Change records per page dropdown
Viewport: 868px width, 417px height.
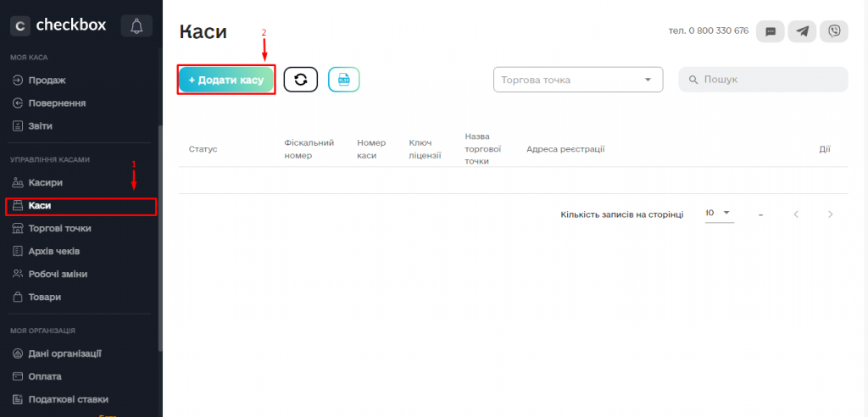point(719,214)
